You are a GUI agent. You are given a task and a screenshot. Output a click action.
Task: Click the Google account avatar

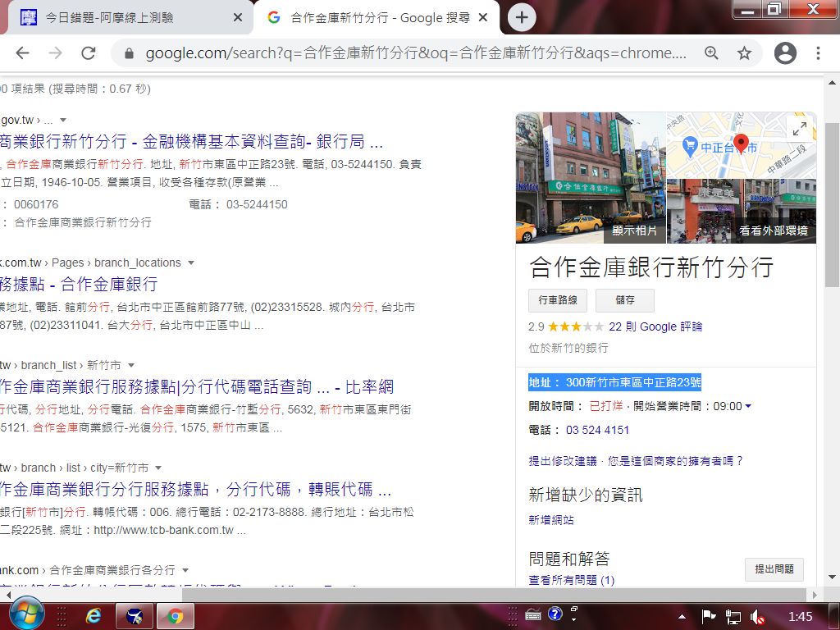pyautogui.click(x=785, y=52)
